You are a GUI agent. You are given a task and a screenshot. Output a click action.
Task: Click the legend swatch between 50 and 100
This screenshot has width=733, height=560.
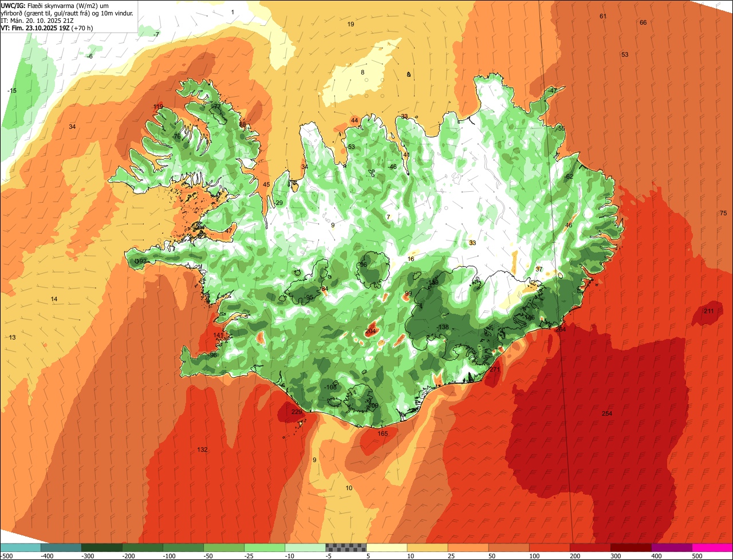(x=509, y=547)
